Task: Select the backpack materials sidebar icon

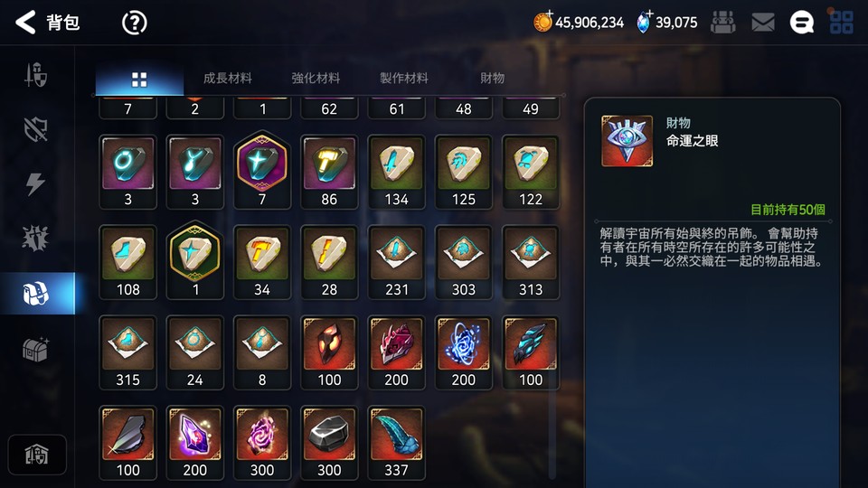Action: tap(36, 293)
